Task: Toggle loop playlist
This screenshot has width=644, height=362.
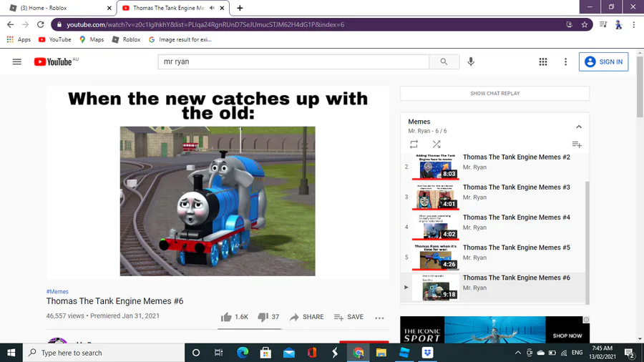Action: 414,144
